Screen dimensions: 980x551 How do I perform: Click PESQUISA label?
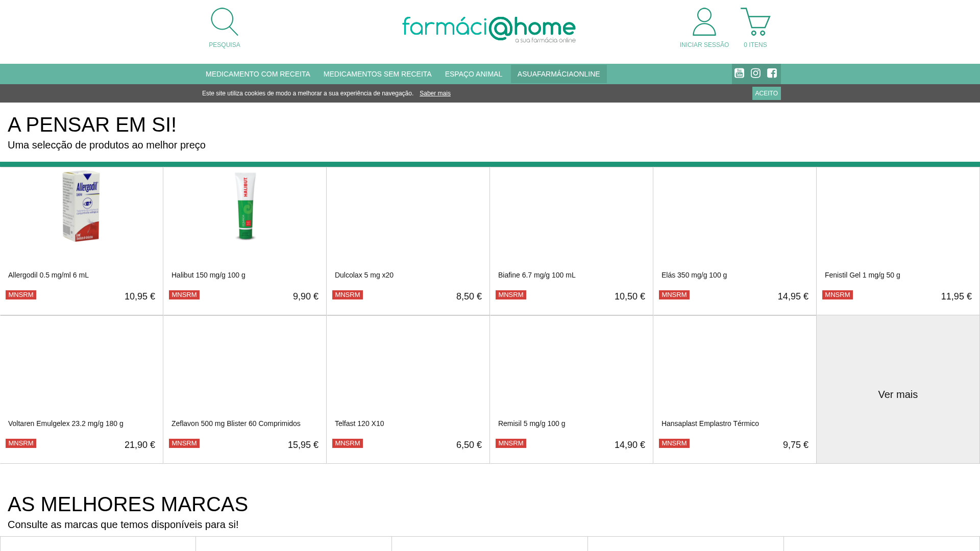[225, 45]
